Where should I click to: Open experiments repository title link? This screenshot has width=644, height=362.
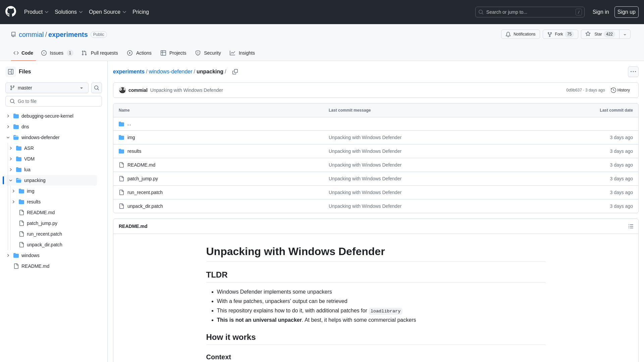tap(68, 35)
